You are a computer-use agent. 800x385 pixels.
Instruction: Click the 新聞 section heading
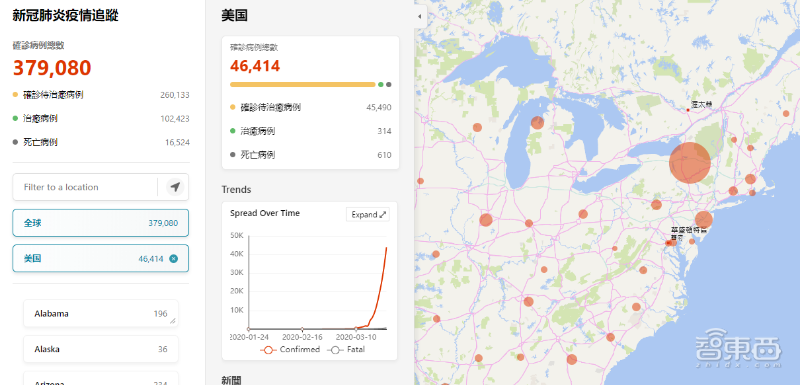(231, 380)
